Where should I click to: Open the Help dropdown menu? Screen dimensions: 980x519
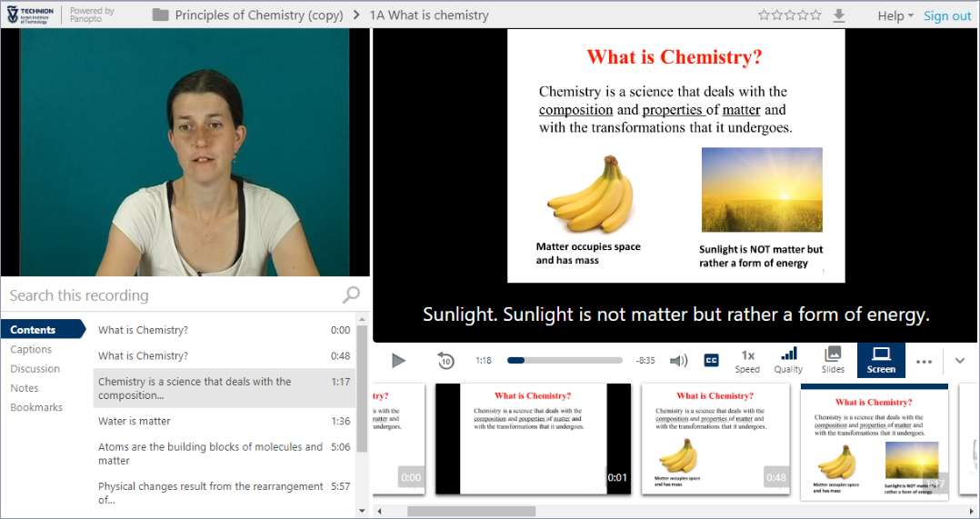coord(895,15)
